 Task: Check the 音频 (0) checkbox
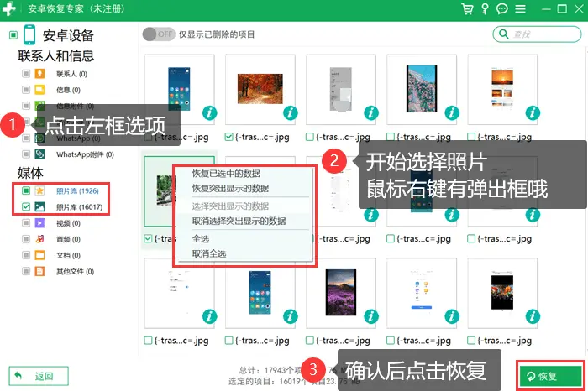tap(26, 239)
